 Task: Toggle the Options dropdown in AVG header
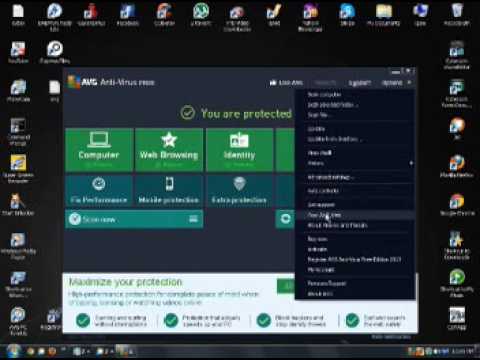pos(396,83)
